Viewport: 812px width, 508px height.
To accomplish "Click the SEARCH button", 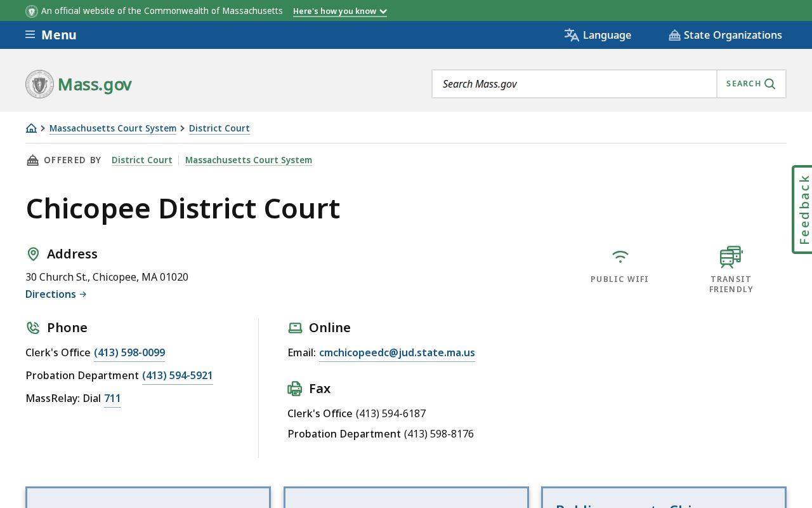I will pyautogui.click(x=751, y=84).
